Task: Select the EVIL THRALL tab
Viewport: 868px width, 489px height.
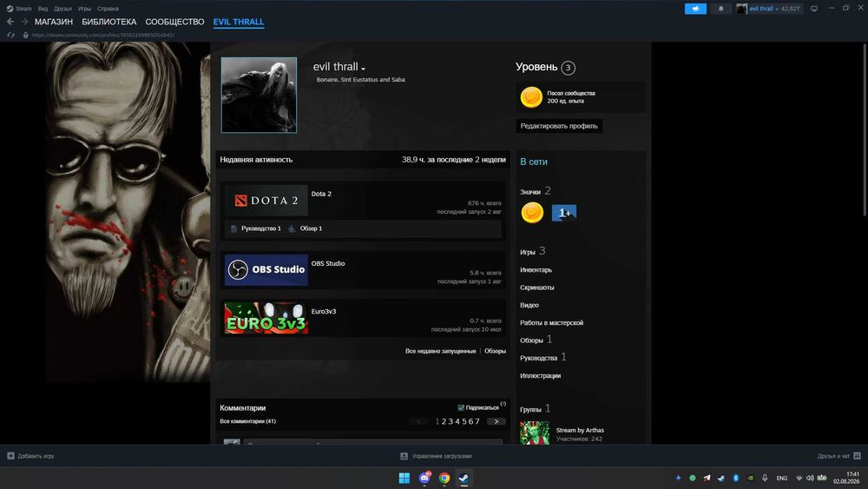Action: [239, 22]
